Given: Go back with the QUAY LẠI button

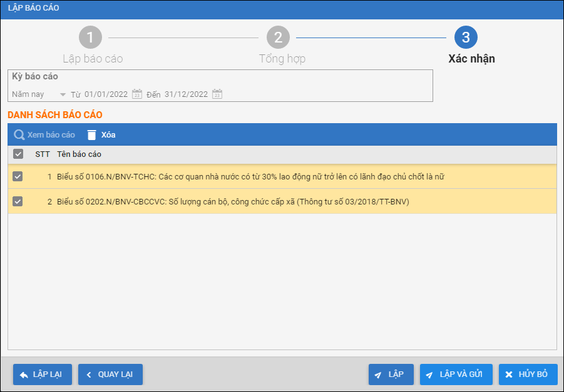Looking at the screenshot, I should coord(110,374).
